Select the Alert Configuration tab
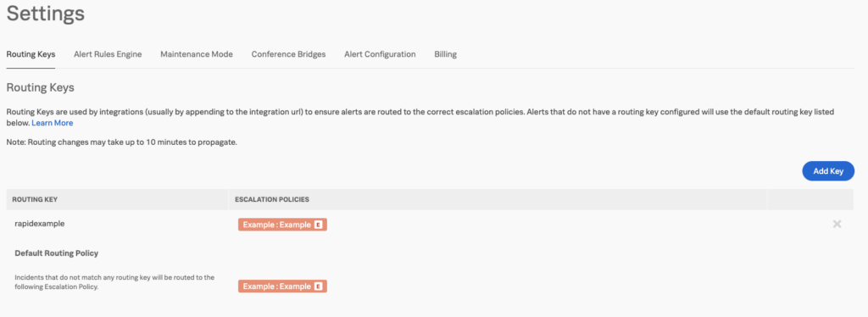Image resolution: width=868 pixels, height=317 pixels. 380,54
